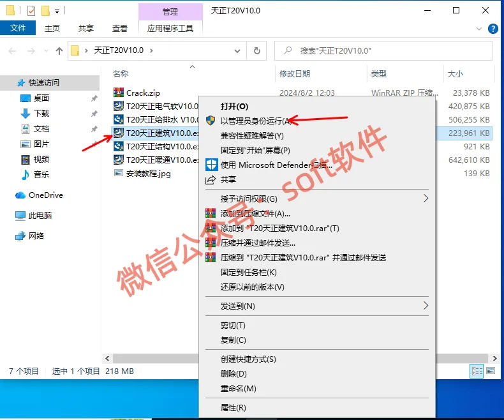Click the Microsoft Defender shield icon
Image resolution: width=504 pixels, height=420 pixels.
pos(212,165)
